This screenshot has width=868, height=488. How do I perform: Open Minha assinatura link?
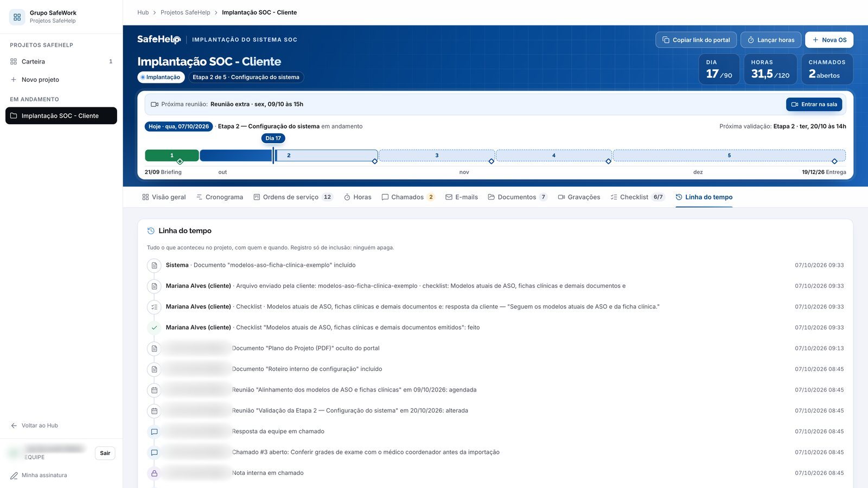pyautogui.click(x=39, y=476)
